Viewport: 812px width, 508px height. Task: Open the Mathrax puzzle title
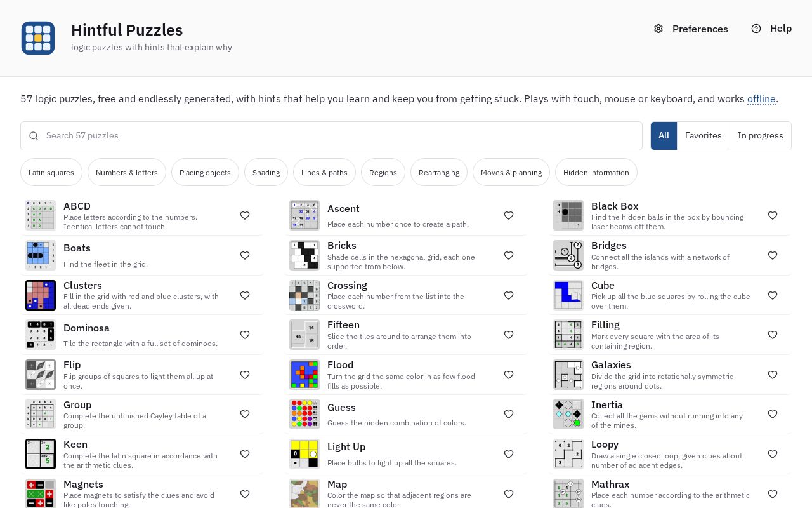(x=610, y=485)
